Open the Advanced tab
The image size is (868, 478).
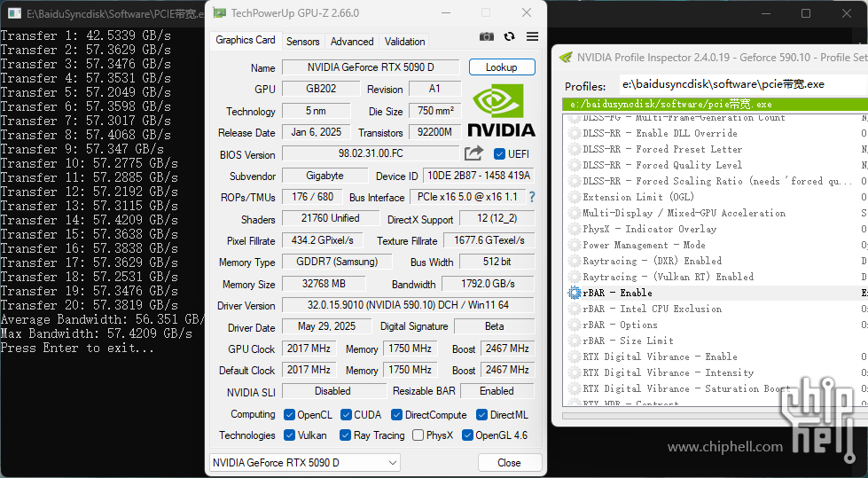tap(352, 42)
